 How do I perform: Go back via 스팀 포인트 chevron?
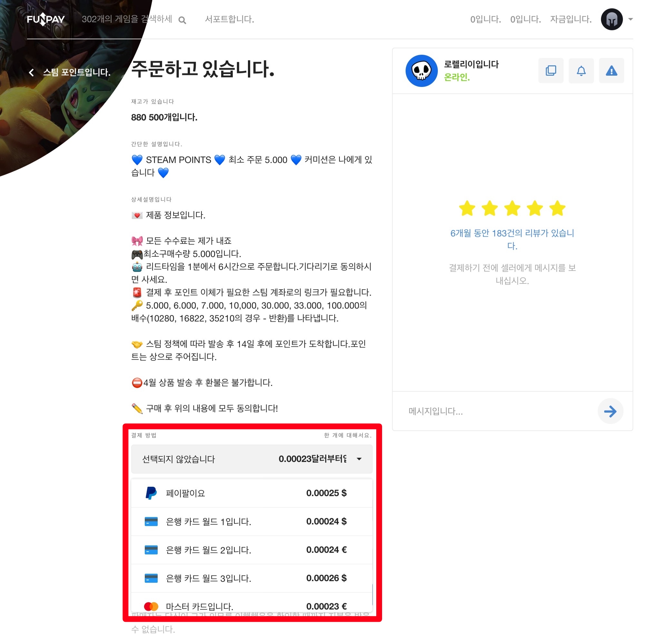tap(32, 72)
